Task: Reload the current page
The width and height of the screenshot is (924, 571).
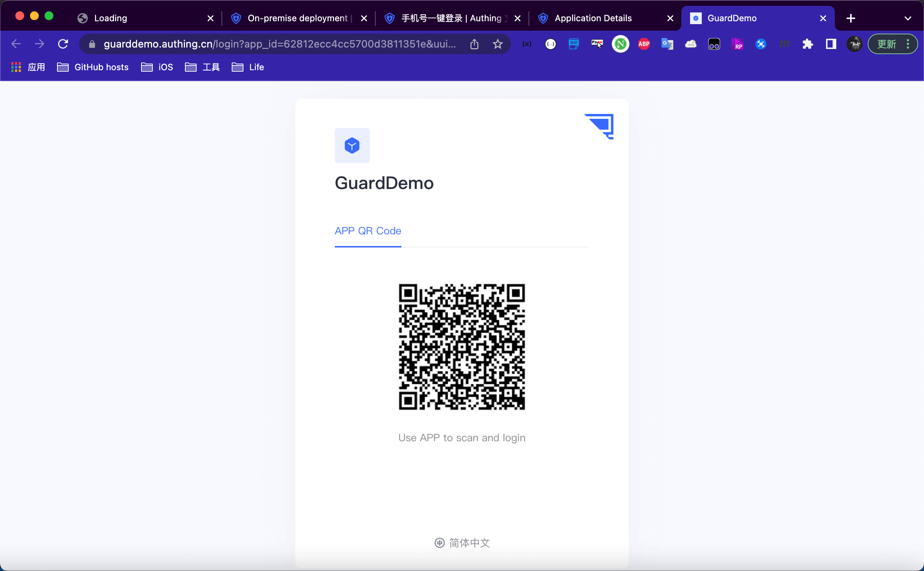Action: 63,44
